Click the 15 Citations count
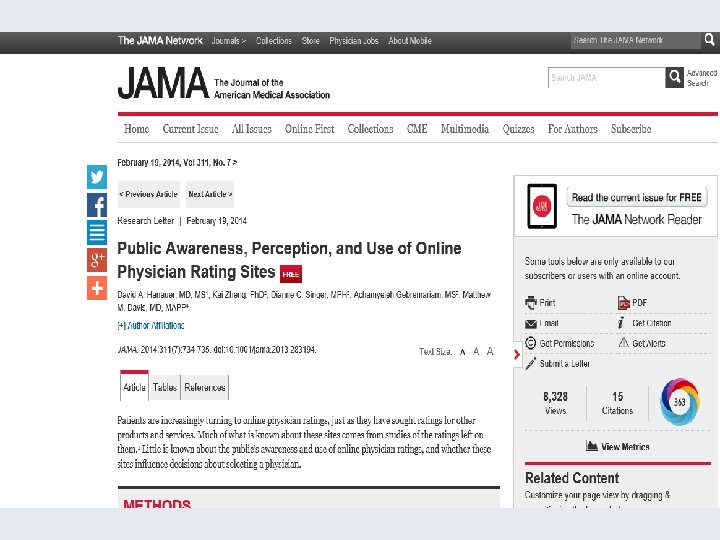The image size is (720, 540). [x=617, y=403]
